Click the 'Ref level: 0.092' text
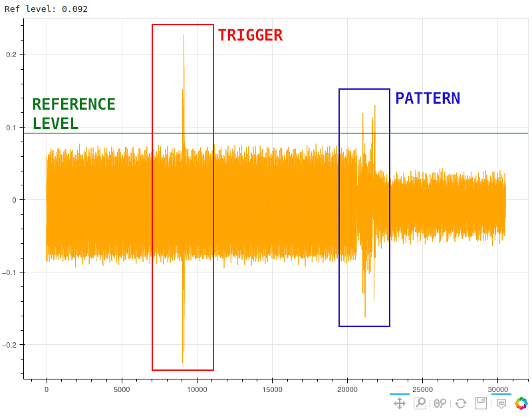Image resolution: width=532 pixels, height=420 pixels. (x=46, y=9)
